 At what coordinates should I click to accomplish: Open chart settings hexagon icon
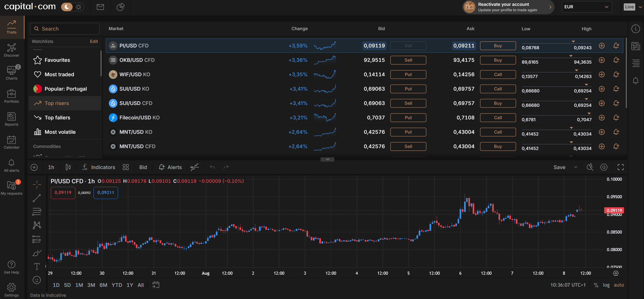604,167
